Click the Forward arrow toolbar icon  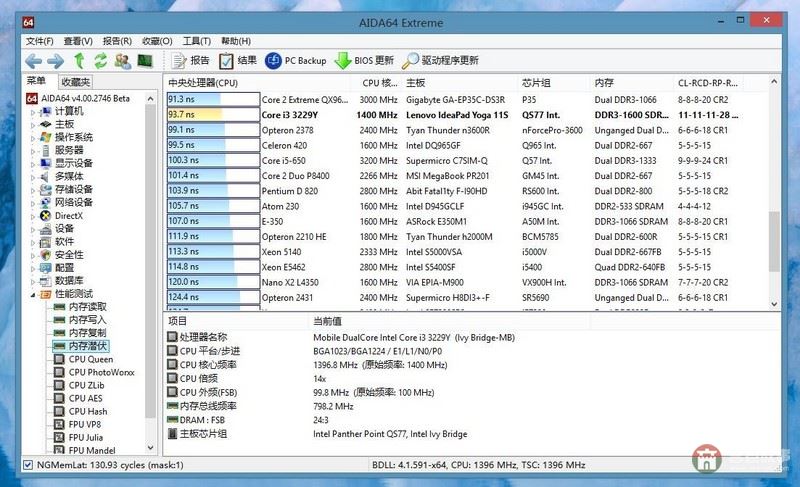tap(56, 61)
